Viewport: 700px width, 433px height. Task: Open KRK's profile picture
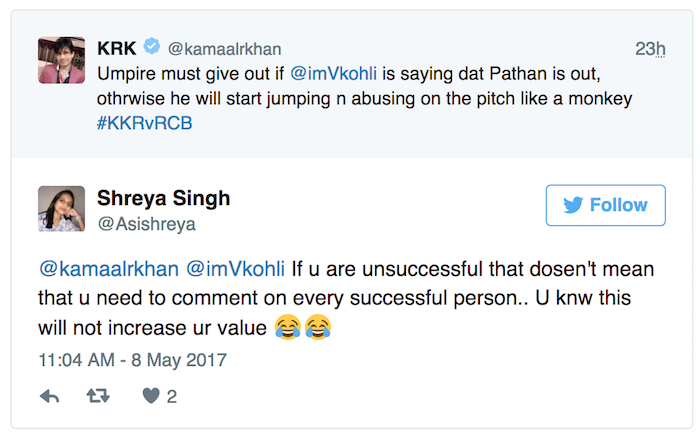tap(60, 60)
